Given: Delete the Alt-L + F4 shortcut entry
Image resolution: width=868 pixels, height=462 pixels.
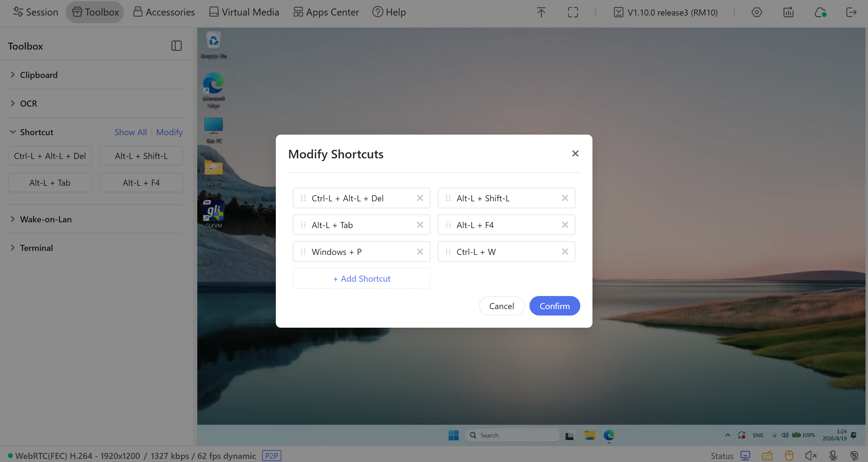Looking at the screenshot, I should [x=565, y=225].
